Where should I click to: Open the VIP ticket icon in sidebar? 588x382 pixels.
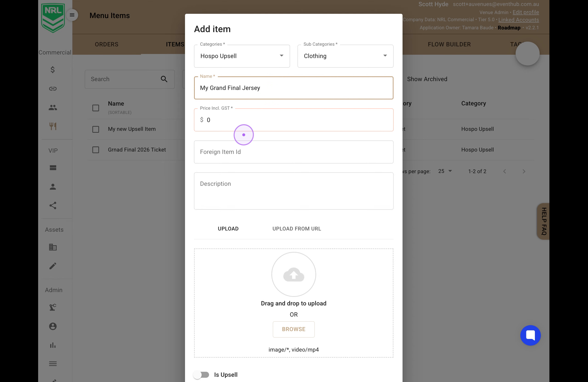coord(53,168)
